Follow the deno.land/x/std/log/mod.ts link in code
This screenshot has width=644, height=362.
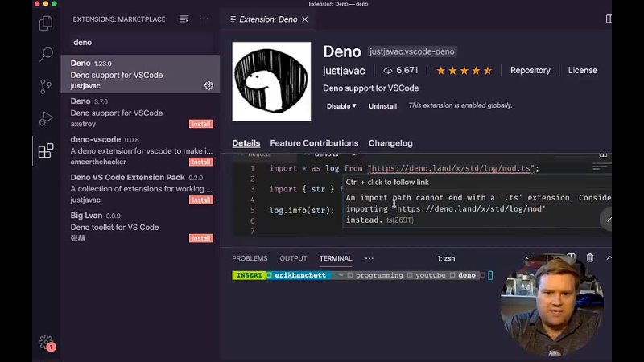pos(451,168)
